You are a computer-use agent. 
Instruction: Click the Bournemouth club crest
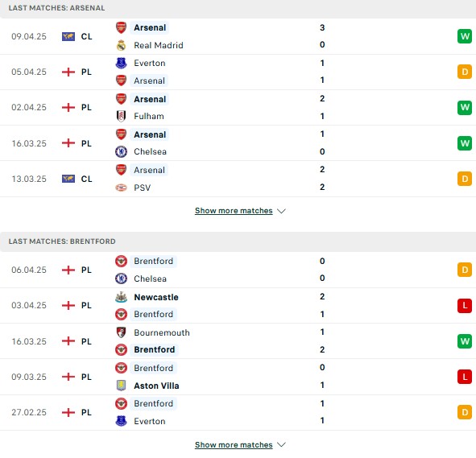click(121, 332)
